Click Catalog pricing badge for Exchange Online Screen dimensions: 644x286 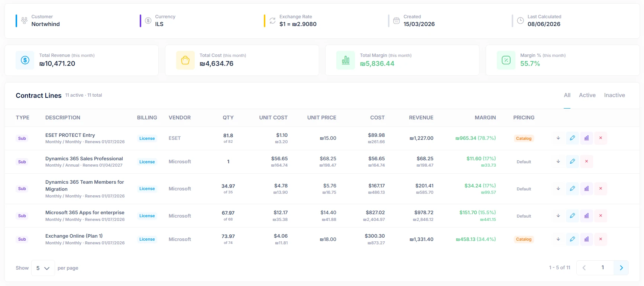tap(524, 239)
